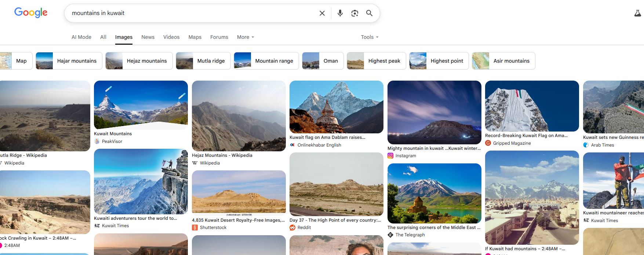Click Kuwait Times favicon under adventurers result
Viewport: 644px width, 255px height.
(97, 225)
